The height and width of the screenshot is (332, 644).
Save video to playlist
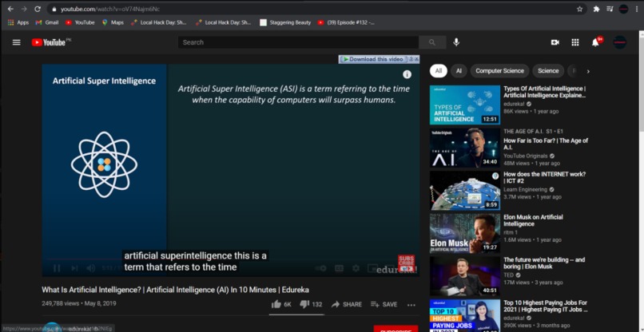(x=384, y=304)
